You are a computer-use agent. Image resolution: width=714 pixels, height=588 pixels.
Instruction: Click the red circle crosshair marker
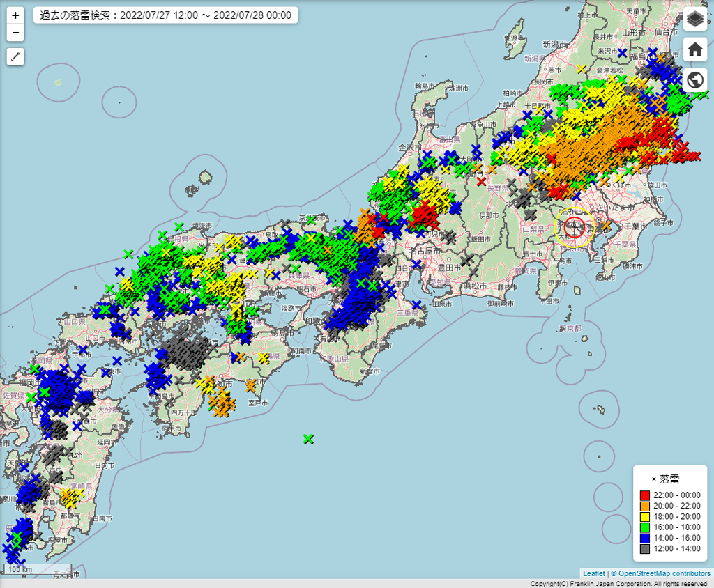[x=574, y=226]
